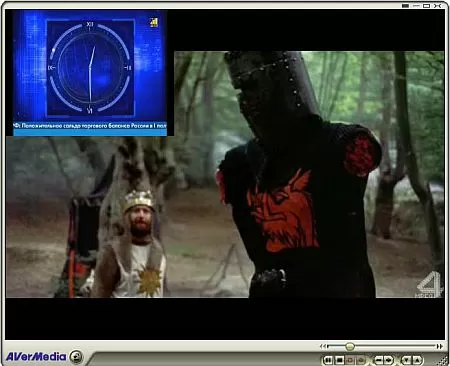Image resolution: width=450 pixels, height=366 pixels.
Task: Minimize the AVerMedia player window
Action: pyautogui.click(x=416, y=6)
